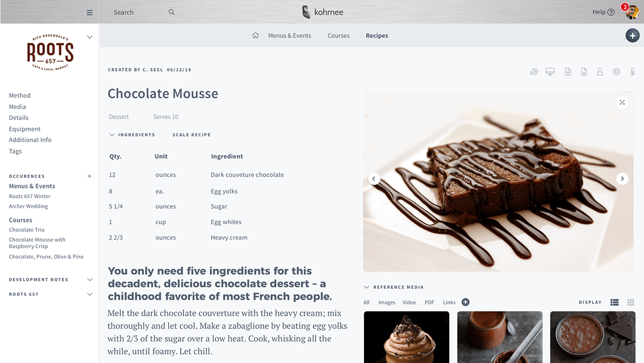Select the Egg whites ingredient
The width and height of the screenshot is (644, 363).
(x=226, y=222)
